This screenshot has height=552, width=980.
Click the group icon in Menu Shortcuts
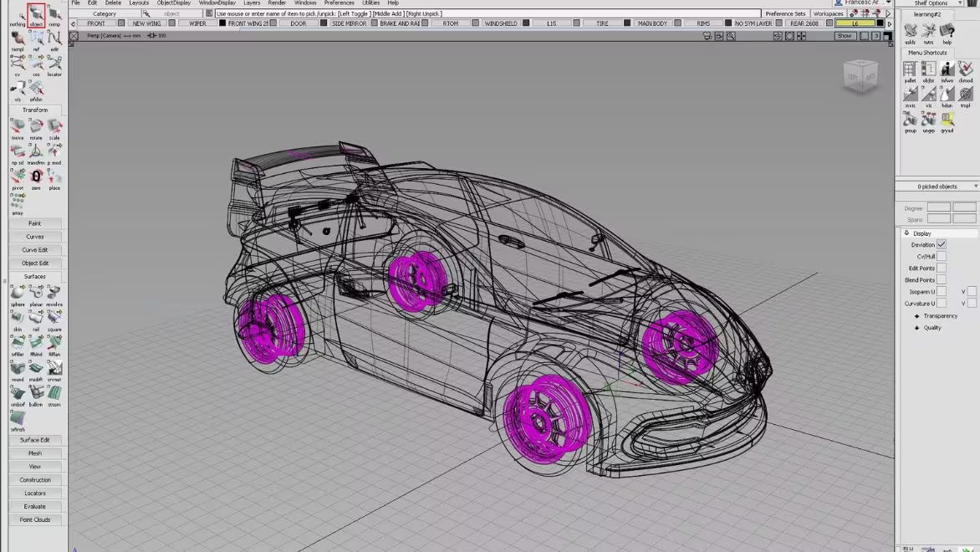pos(910,119)
